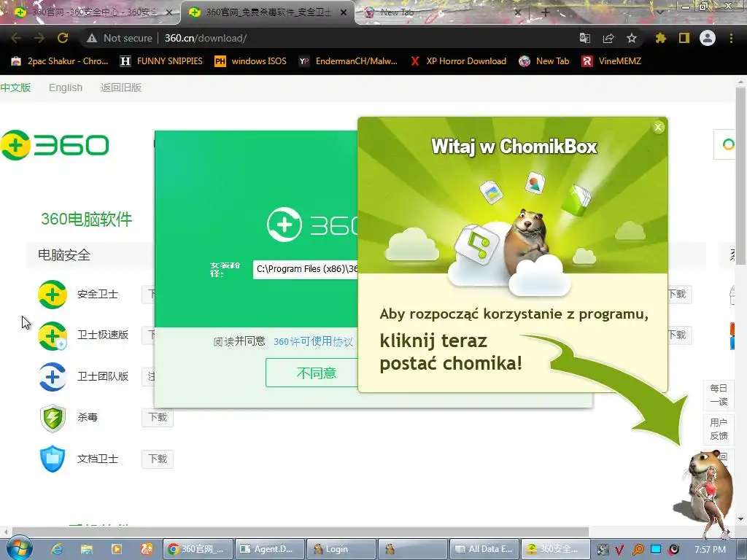This screenshot has width=747, height=560.
Task: Click the 电脑安全 category heading
Action: (x=64, y=255)
